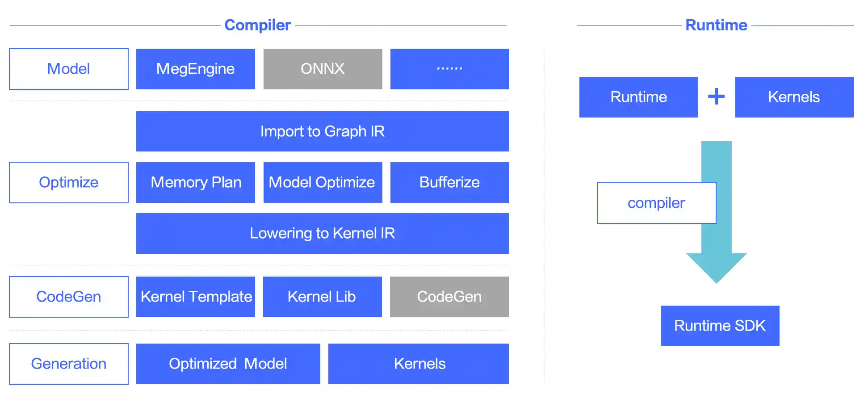868x399 pixels.
Task: Select the outlined Optimize stage label
Action: coord(69,182)
